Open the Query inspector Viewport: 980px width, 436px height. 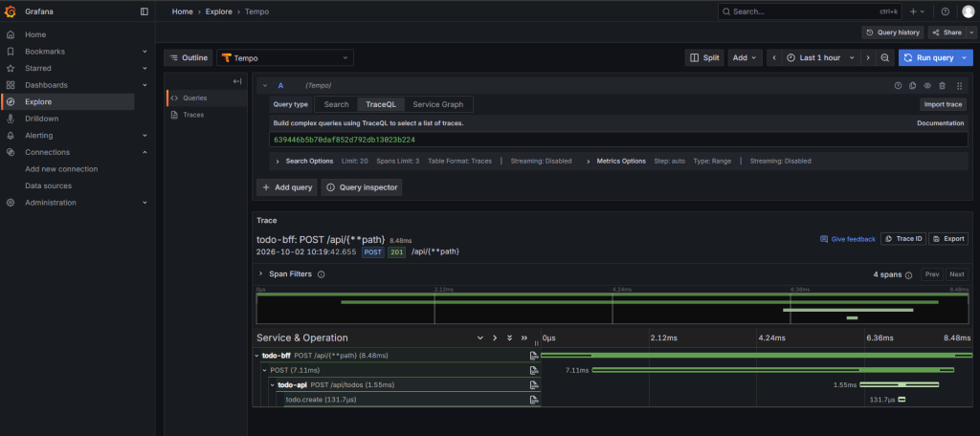(x=361, y=187)
